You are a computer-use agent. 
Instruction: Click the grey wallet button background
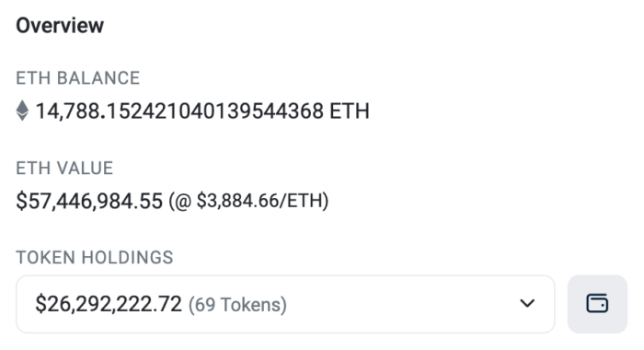[597, 304]
